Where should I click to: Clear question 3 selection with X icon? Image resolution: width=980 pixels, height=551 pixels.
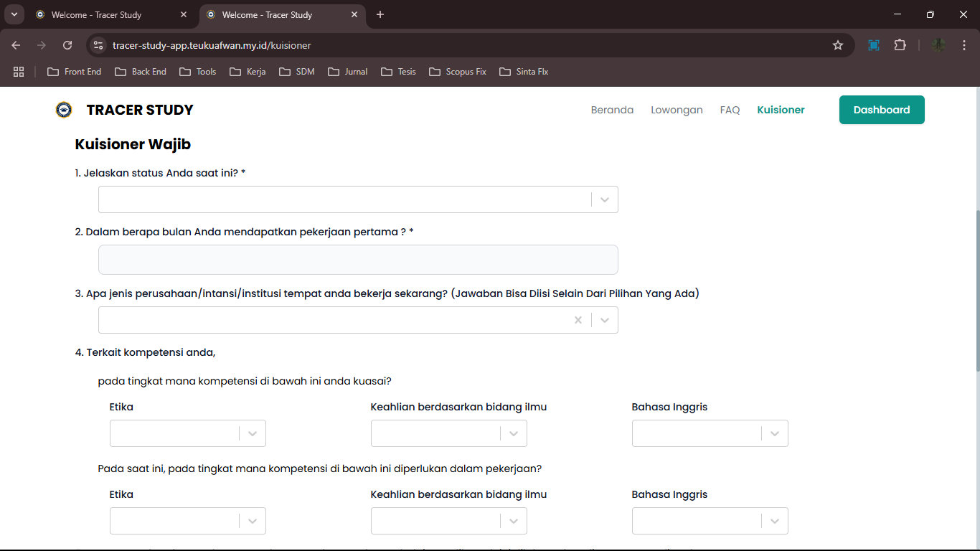(578, 320)
